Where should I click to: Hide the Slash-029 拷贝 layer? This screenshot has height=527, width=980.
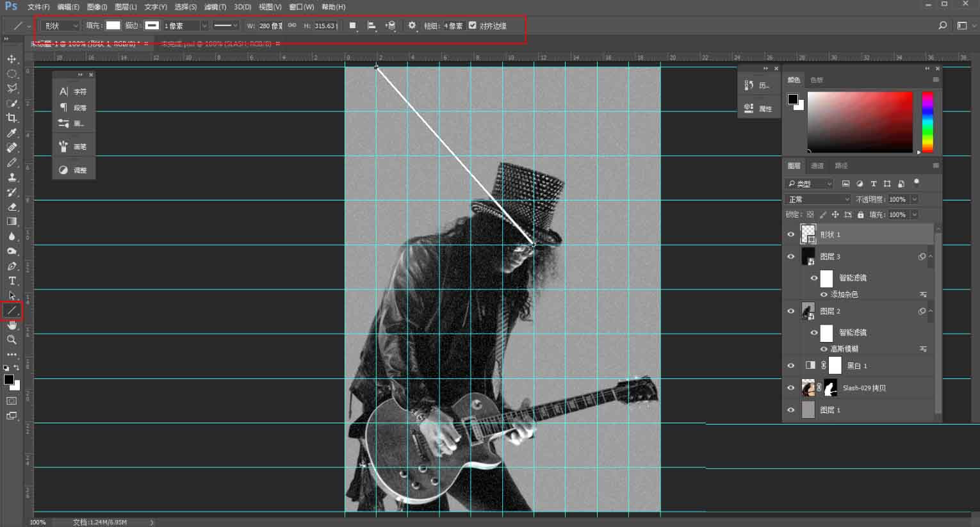click(790, 388)
